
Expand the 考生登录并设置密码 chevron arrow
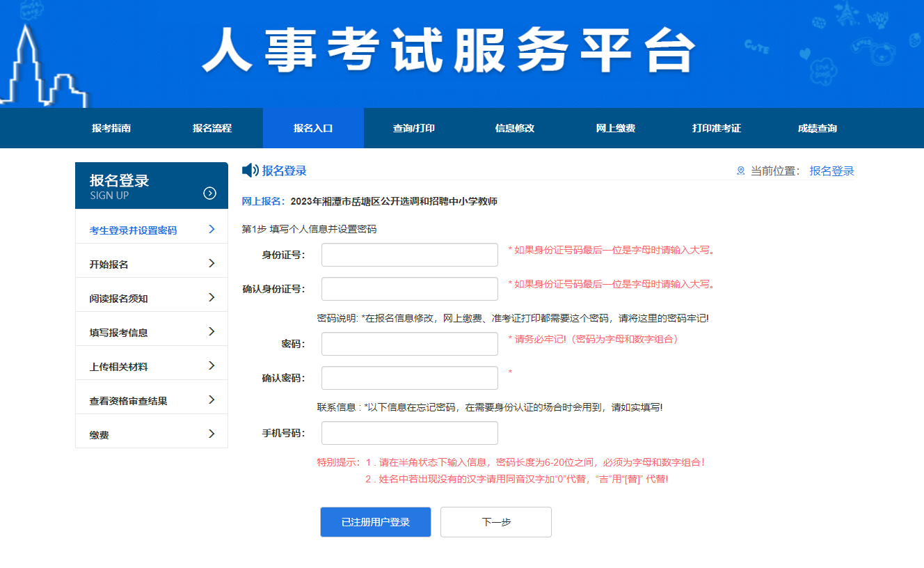coord(212,230)
